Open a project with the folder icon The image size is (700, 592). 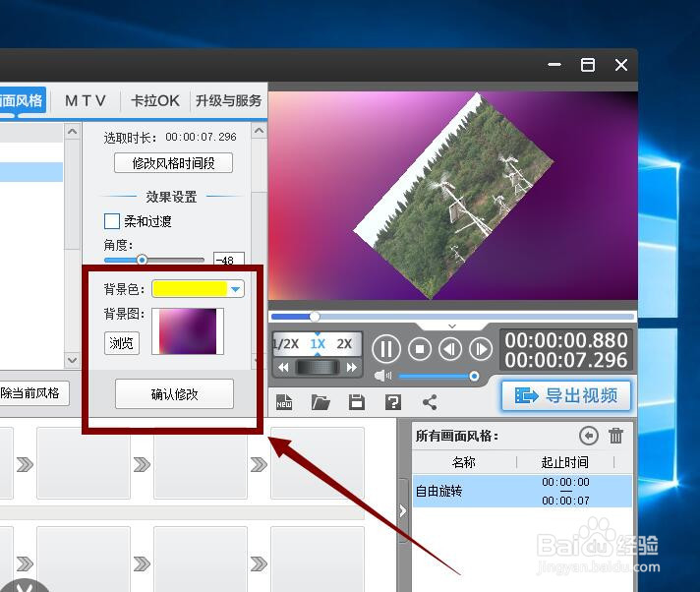[321, 402]
